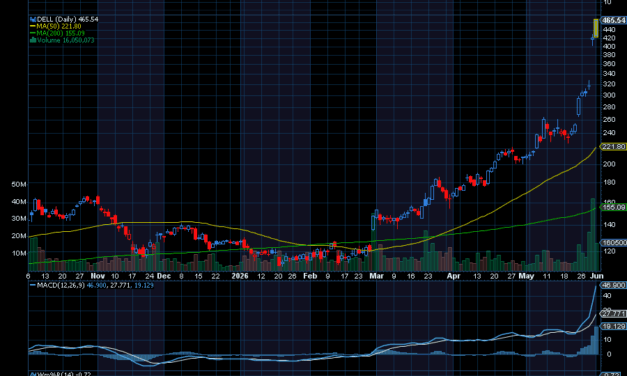Click the 155.09 MA(200) price tag

point(614,207)
